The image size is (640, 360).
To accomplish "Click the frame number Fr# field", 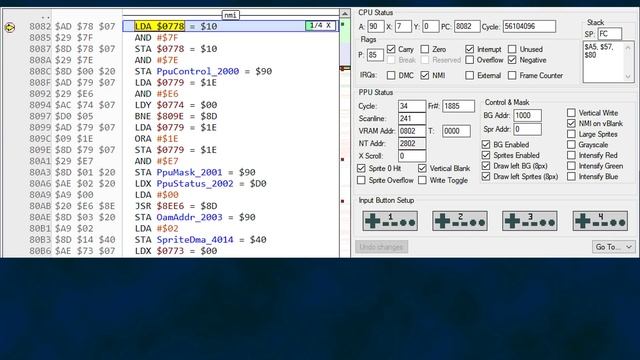I will 458,106.
